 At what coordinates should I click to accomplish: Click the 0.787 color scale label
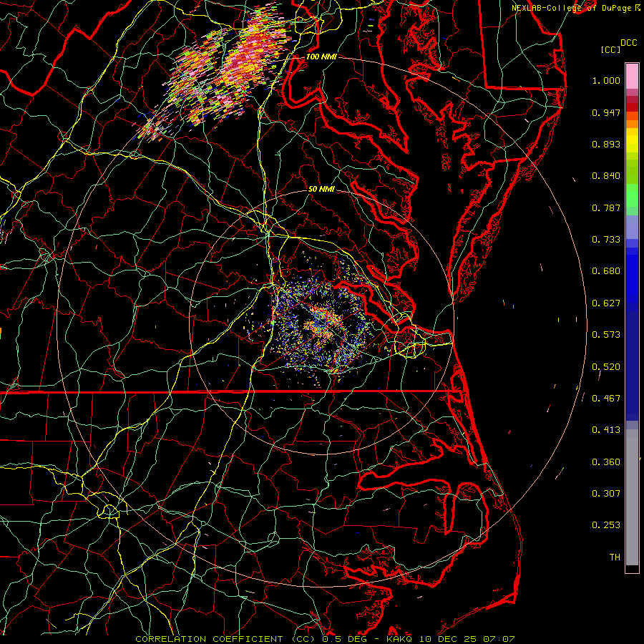pos(606,208)
